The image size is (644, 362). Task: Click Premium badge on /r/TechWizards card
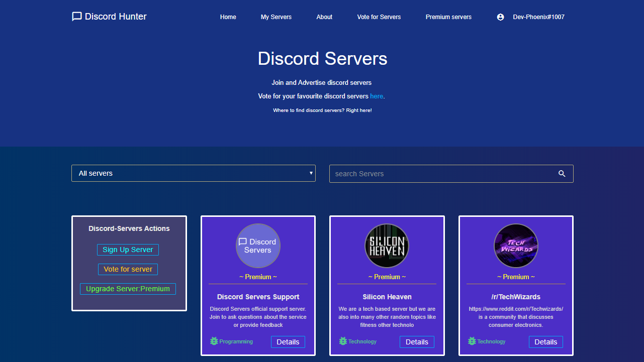click(516, 277)
